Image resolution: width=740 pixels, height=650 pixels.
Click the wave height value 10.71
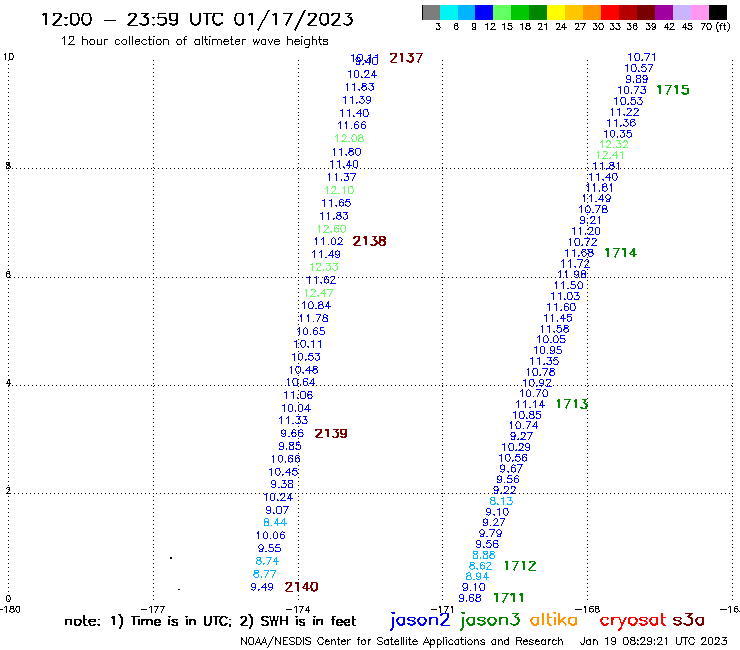point(642,57)
